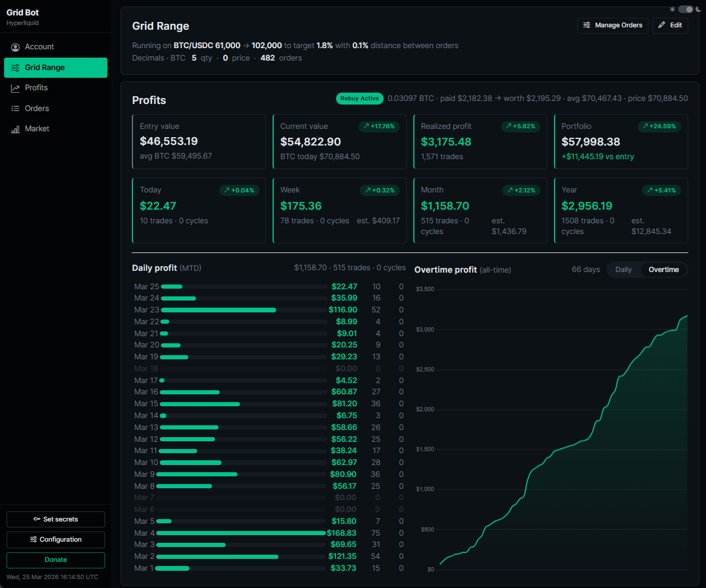Open the Manage Orders dialog
The width and height of the screenshot is (706, 588).
coord(612,26)
